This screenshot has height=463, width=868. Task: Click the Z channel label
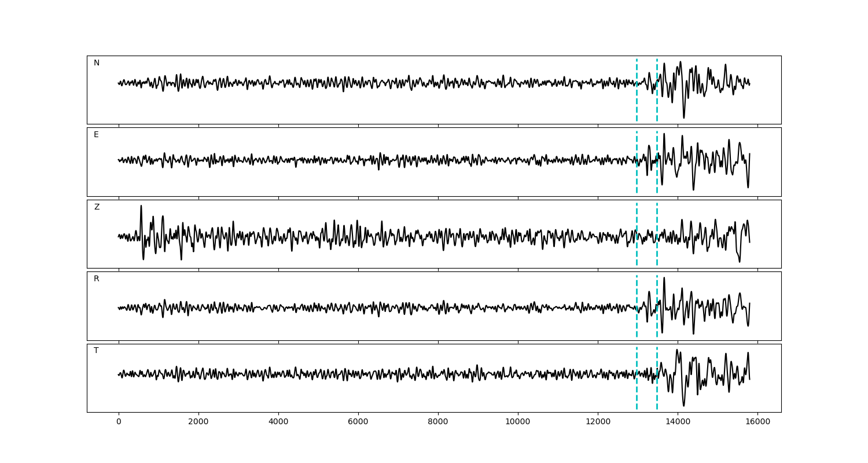[97, 207]
